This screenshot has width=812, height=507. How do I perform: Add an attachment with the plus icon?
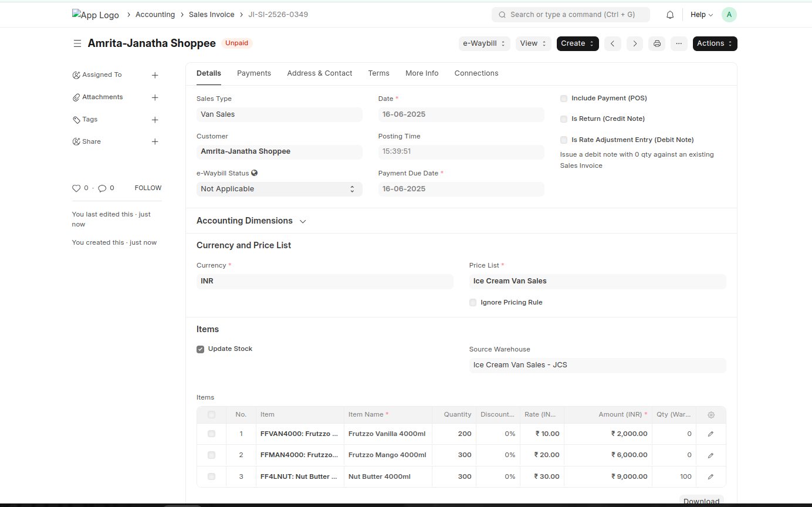point(155,97)
